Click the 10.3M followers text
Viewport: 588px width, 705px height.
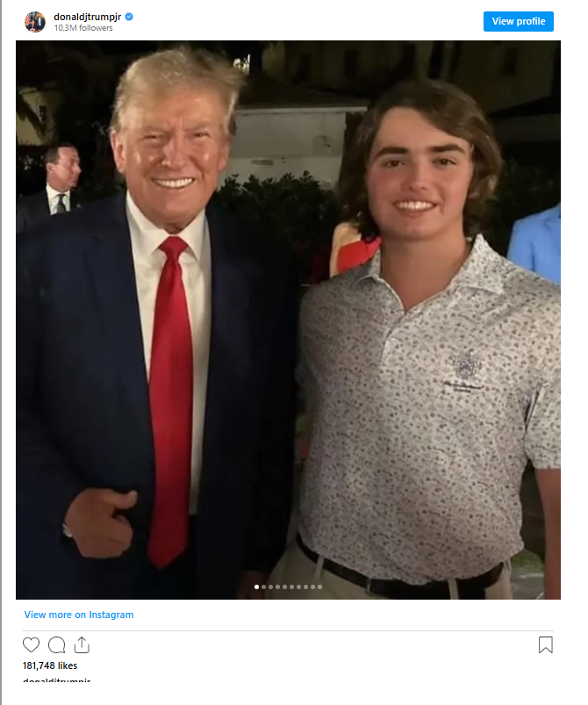click(84, 28)
